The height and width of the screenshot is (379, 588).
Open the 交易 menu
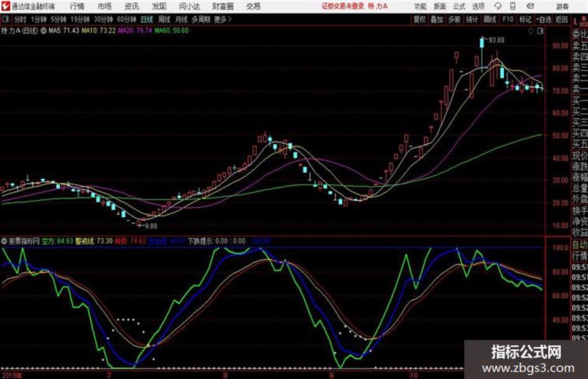[253, 6]
